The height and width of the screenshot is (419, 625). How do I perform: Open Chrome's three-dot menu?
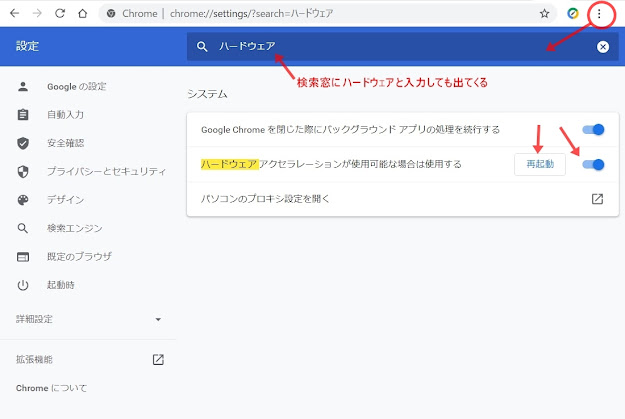click(599, 14)
